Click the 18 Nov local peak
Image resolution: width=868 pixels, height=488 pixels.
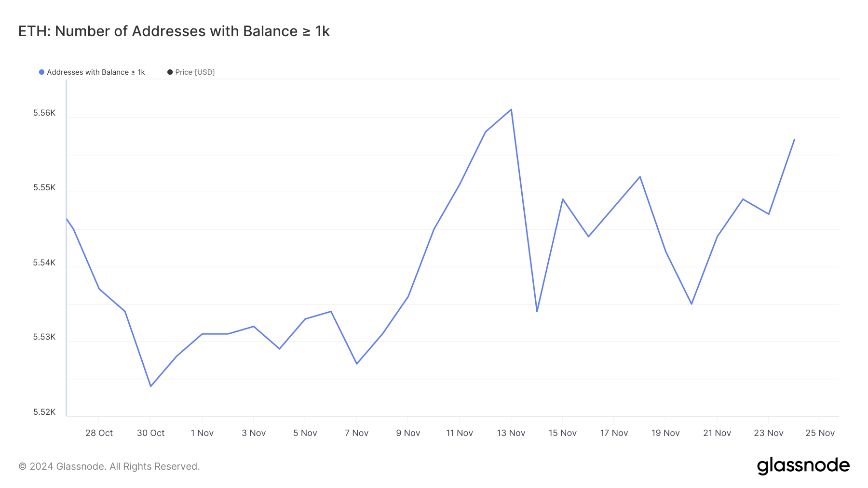click(x=640, y=177)
